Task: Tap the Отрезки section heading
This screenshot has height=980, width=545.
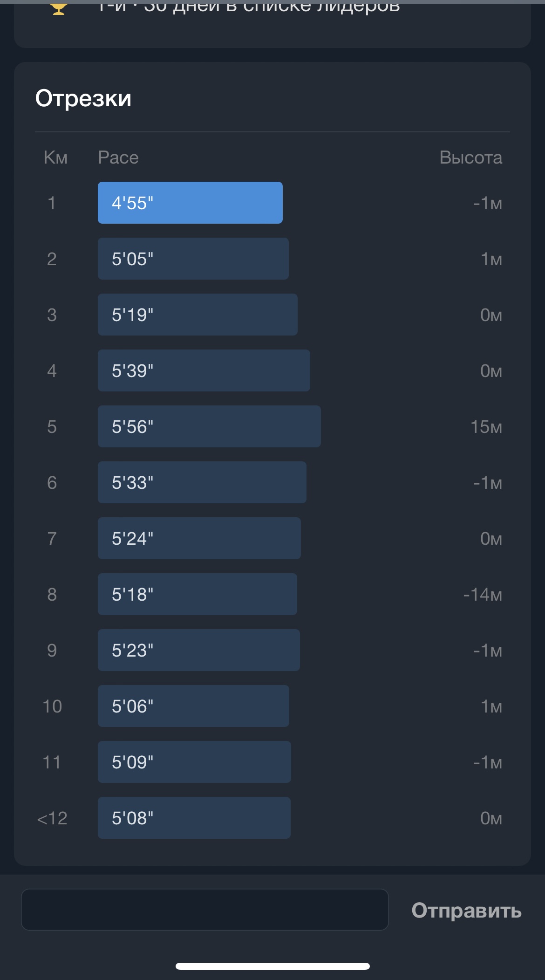Action: [83, 98]
